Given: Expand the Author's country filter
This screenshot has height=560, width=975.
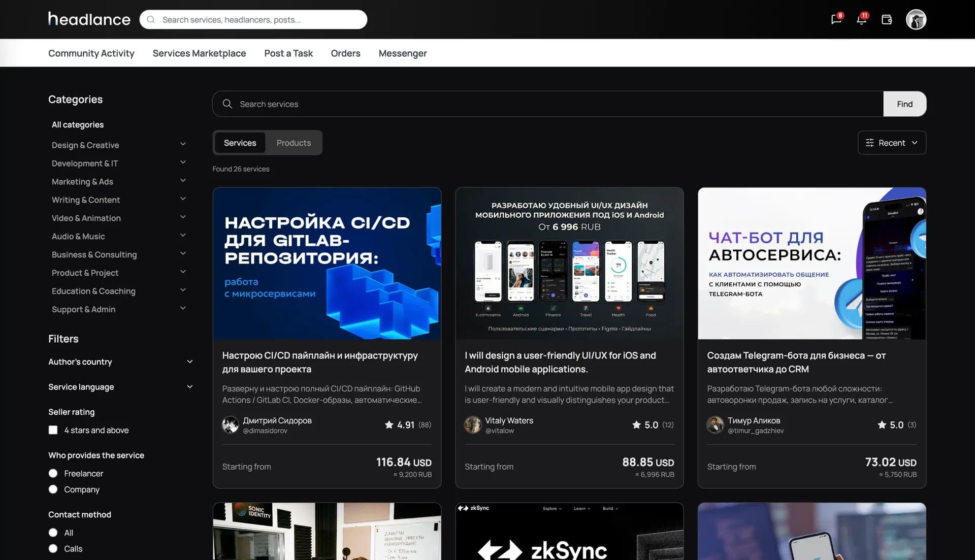Looking at the screenshot, I should pos(190,361).
